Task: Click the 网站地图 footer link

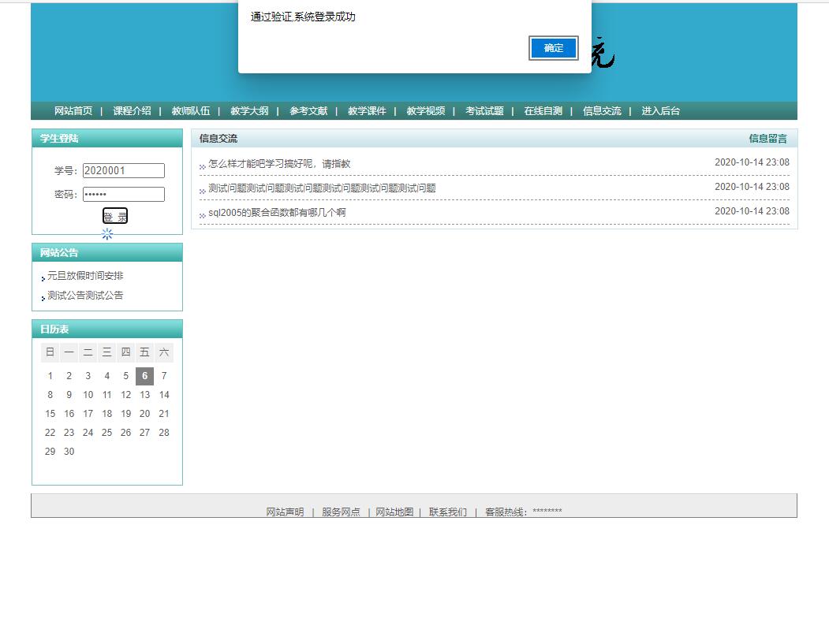Action: click(x=395, y=511)
